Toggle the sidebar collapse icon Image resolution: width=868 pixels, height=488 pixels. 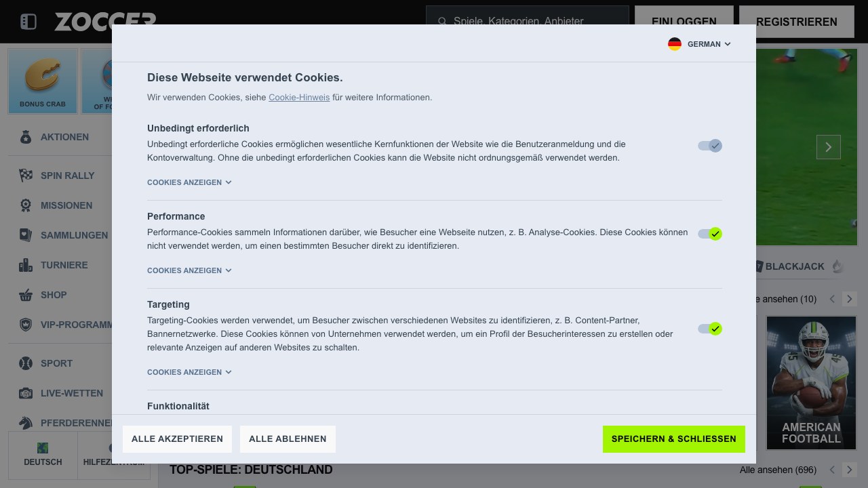tap(28, 22)
